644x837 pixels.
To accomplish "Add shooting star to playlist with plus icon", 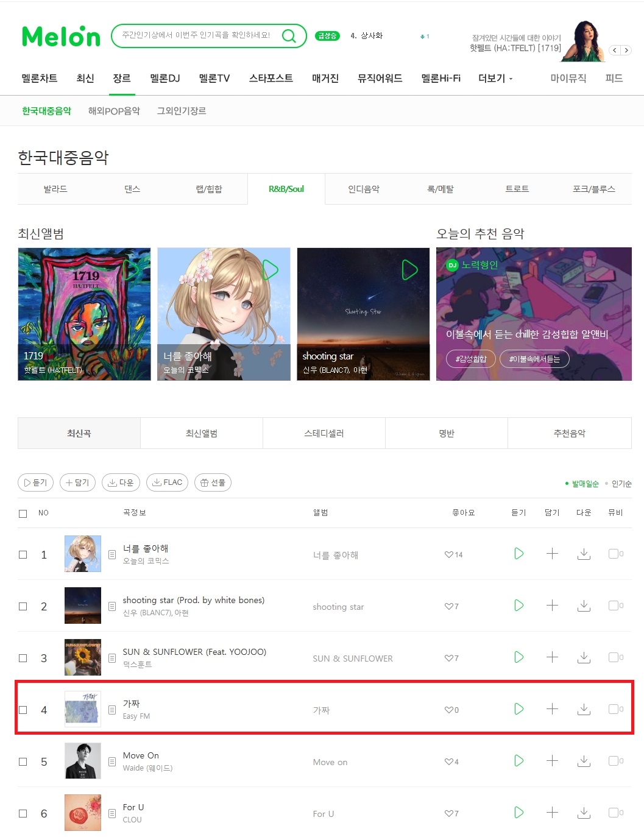I will (x=552, y=606).
